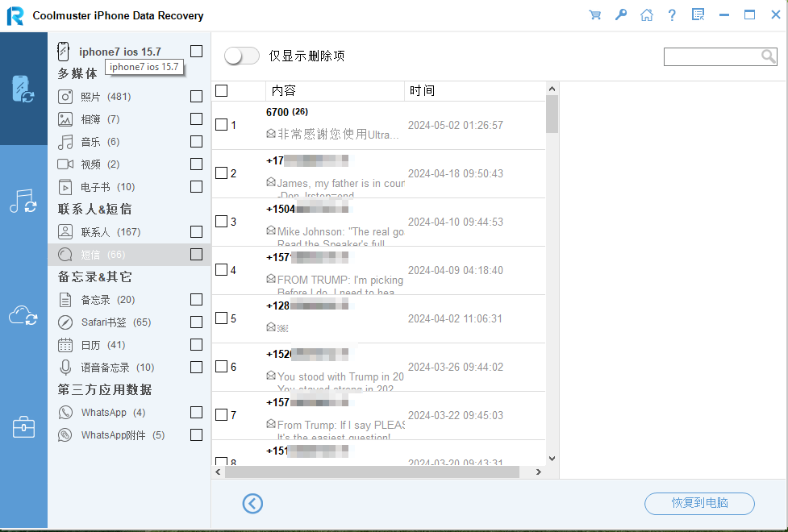
Task: Check the 日历 checkbox
Action: click(197, 345)
